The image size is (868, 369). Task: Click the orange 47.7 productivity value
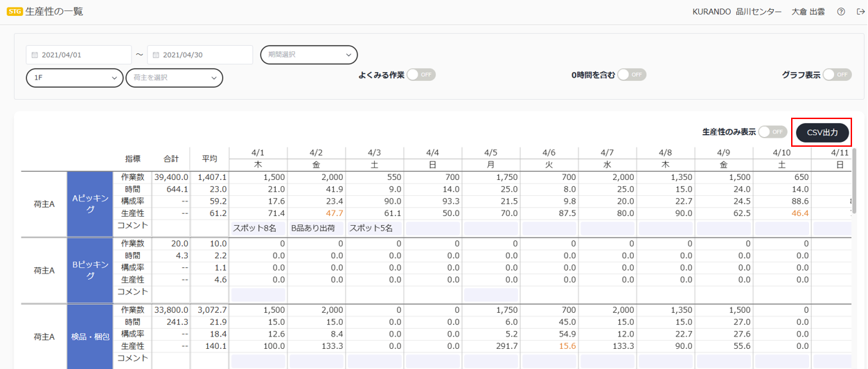click(x=334, y=213)
